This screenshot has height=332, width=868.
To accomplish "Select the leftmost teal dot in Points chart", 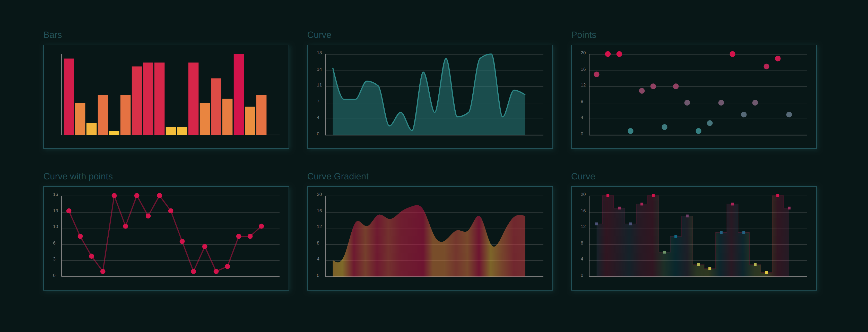I will coord(630,131).
